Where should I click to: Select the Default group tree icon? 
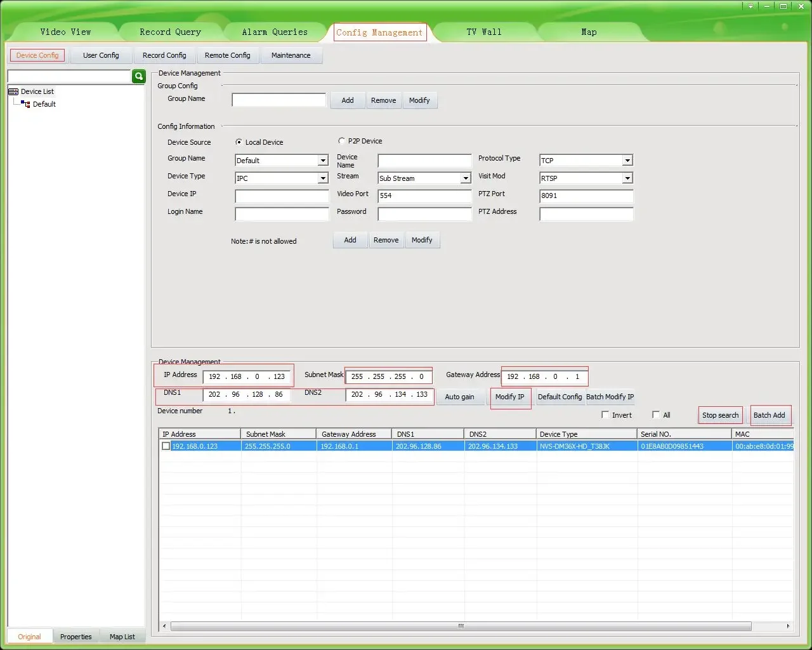[x=26, y=104]
